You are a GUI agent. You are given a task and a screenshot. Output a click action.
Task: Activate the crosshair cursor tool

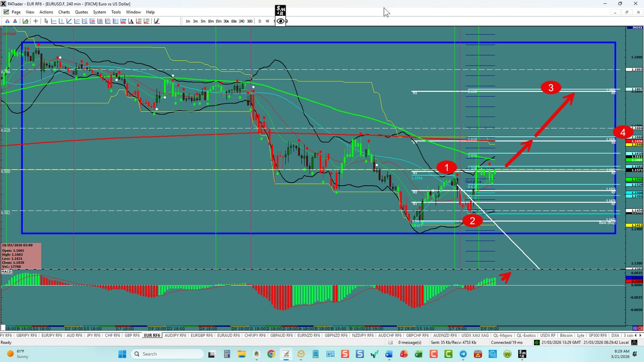pos(36,21)
